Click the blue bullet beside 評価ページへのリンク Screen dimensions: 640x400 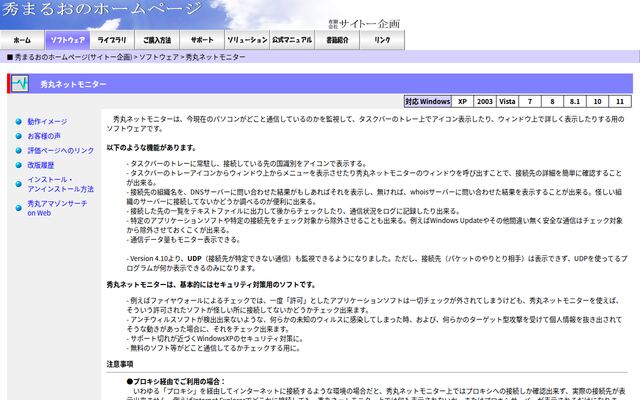pos(18,151)
